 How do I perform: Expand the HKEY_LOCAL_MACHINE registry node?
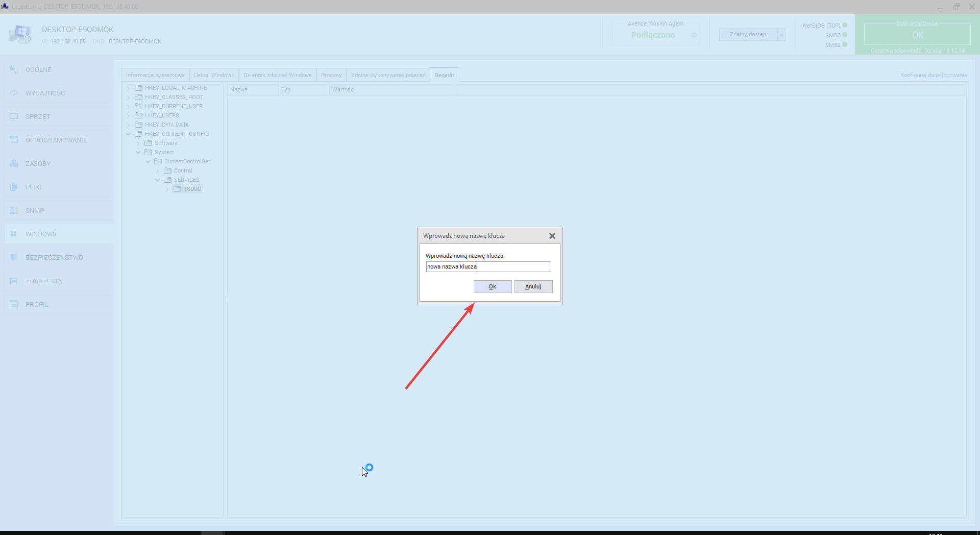[x=129, y=88]
